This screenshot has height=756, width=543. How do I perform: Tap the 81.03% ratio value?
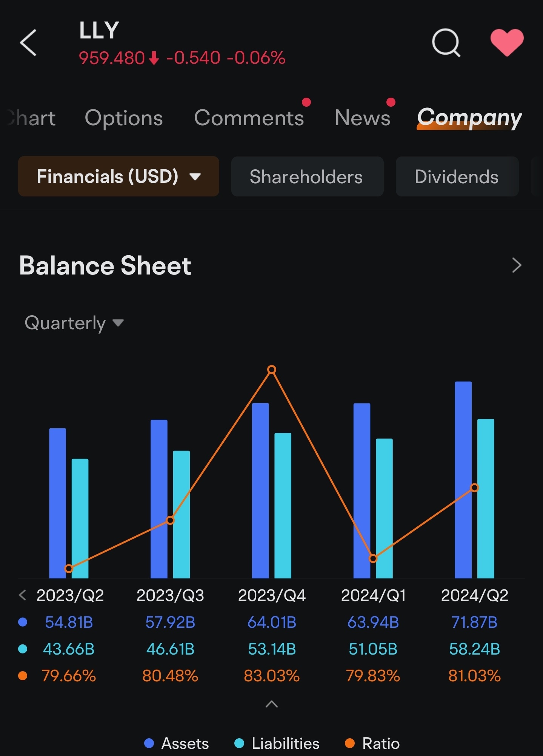tap(475, 676)
